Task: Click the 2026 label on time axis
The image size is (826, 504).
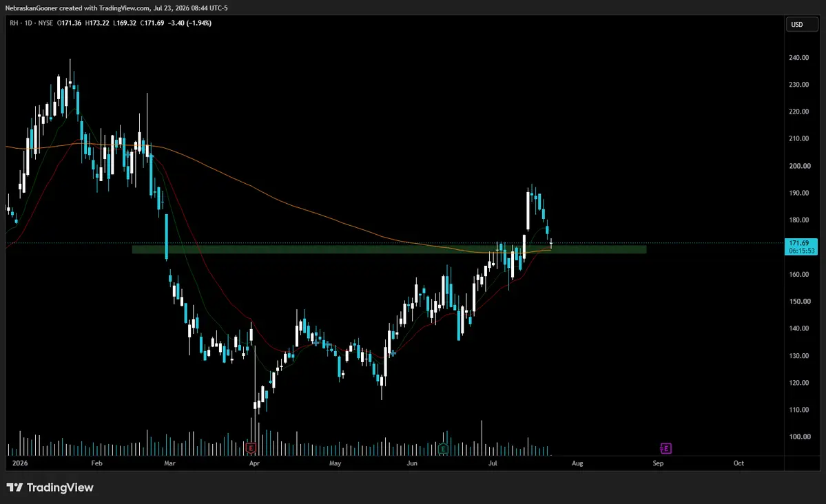Action: tap(20, 463)
